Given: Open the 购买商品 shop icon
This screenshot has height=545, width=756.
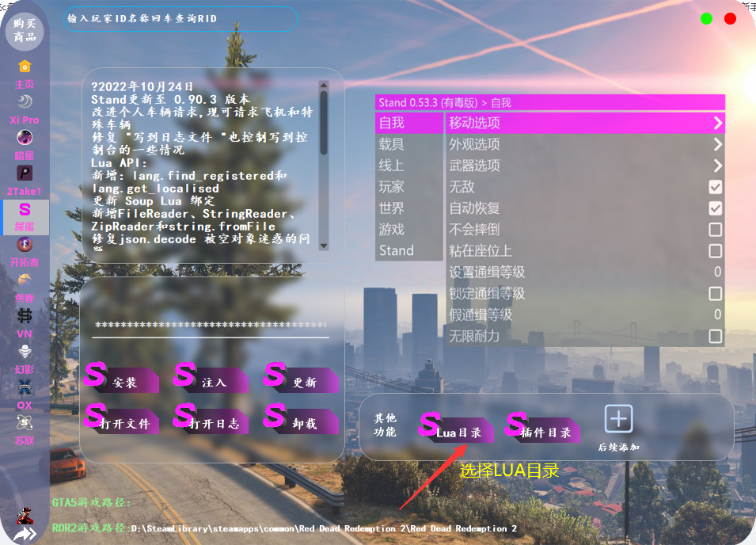Looking at the screenshot, I should coord(25,30).
